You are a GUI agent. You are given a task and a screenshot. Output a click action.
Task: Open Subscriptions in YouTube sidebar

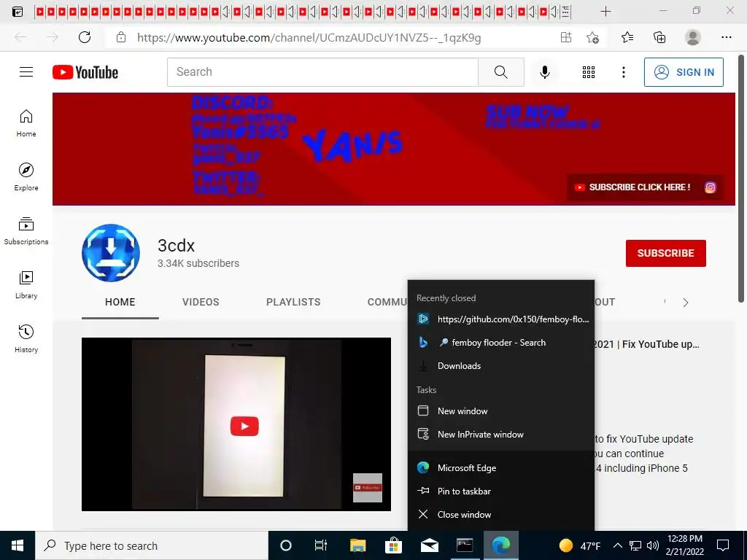(26, 231)
